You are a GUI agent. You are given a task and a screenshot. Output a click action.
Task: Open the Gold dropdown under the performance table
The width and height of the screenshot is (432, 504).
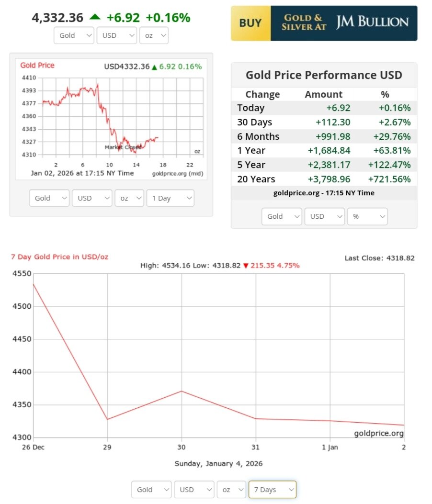(282, 216)
